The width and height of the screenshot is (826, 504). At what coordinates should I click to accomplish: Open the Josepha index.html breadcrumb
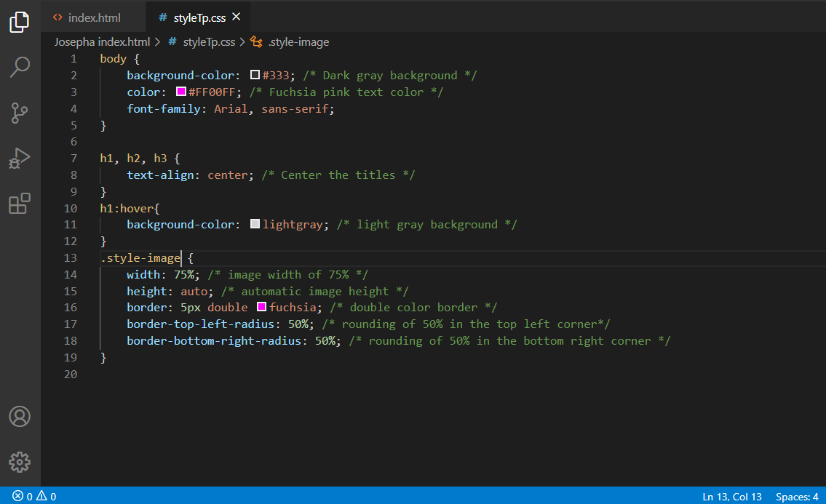click(x=102, y=42)
